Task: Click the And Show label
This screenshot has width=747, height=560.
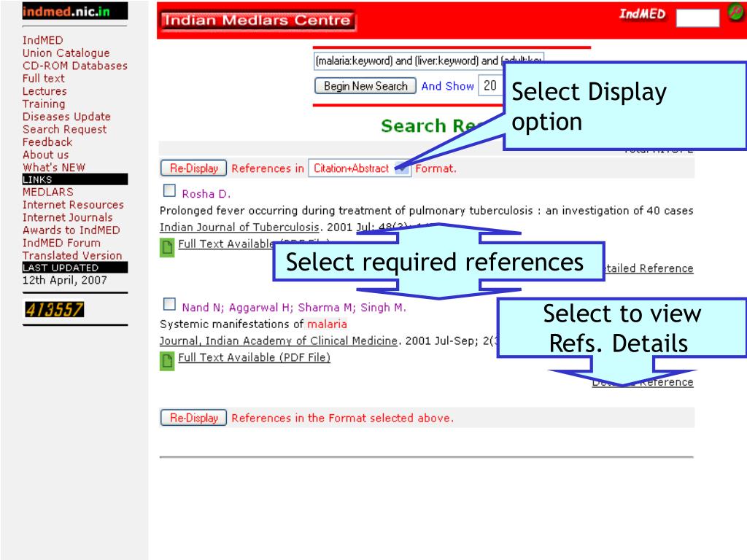Action: pyautogui.click(x=447, y=86)
